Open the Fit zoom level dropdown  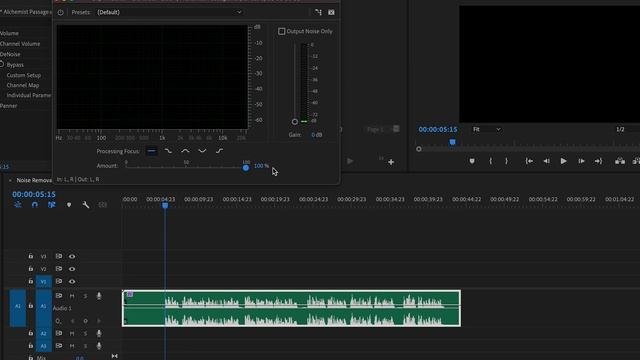[x=487, y=129]
